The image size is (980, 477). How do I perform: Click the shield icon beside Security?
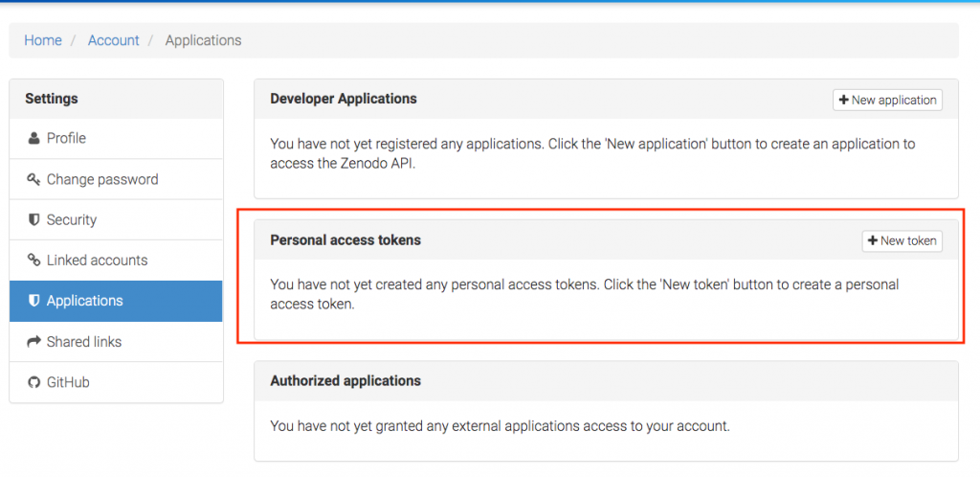click(33, 220)
